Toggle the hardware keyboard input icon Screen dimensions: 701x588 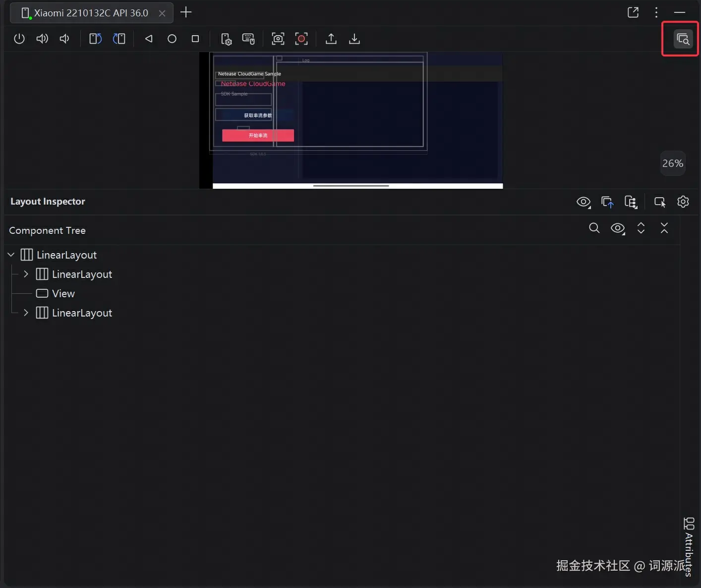click(248, 39)
